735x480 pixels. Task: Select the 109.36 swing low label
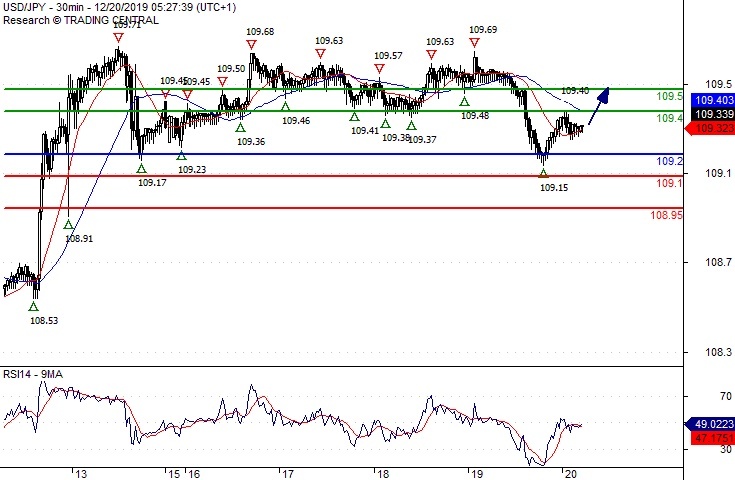click(251, 142)
